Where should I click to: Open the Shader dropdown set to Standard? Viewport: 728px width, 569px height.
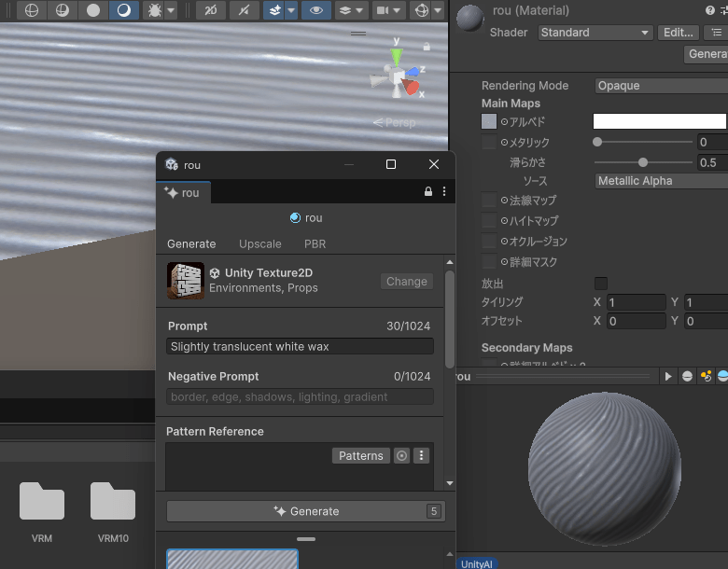click(595, 33)
